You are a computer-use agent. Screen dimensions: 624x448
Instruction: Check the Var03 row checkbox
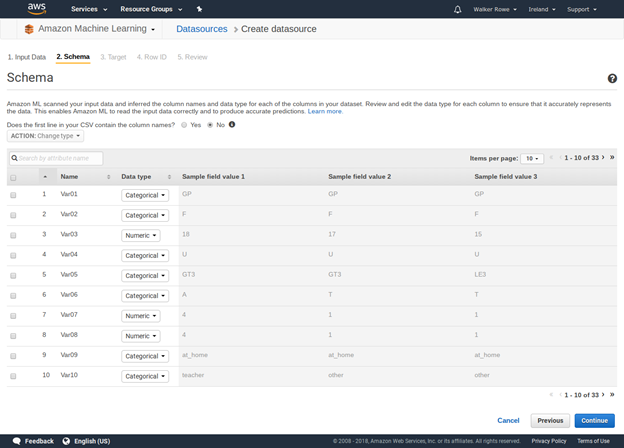coord(13,235)
